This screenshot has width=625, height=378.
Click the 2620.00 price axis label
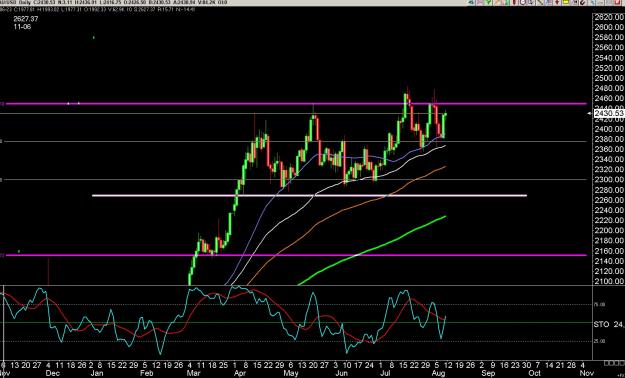[x=609, y=17]
